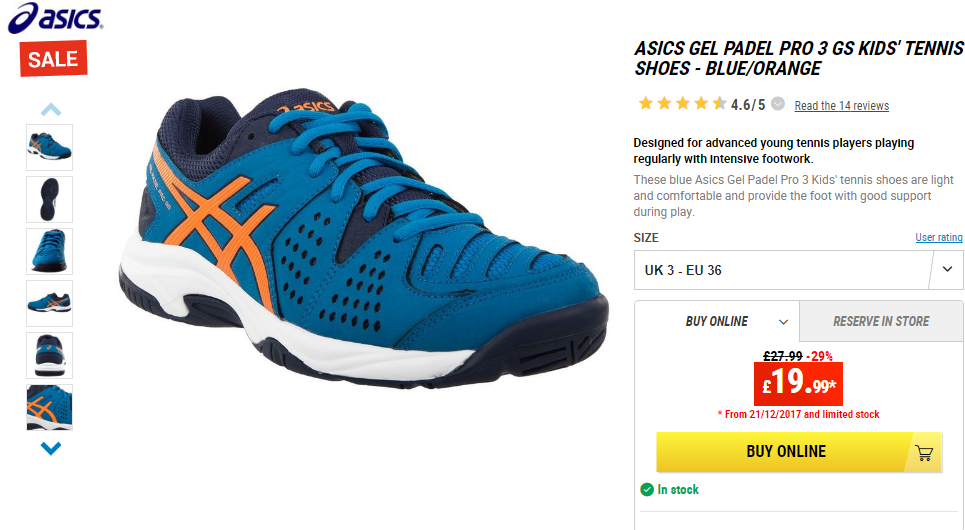Expand the size selector arrow

[947, 270]
